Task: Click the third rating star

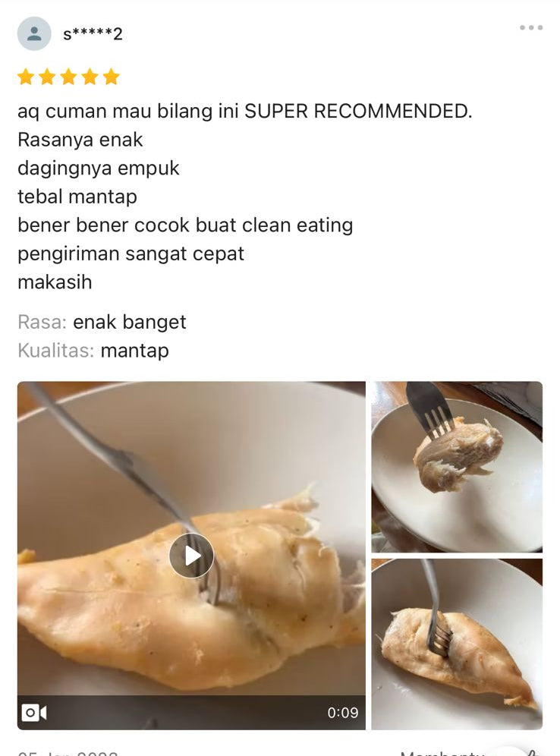Action: pos(68,77)
